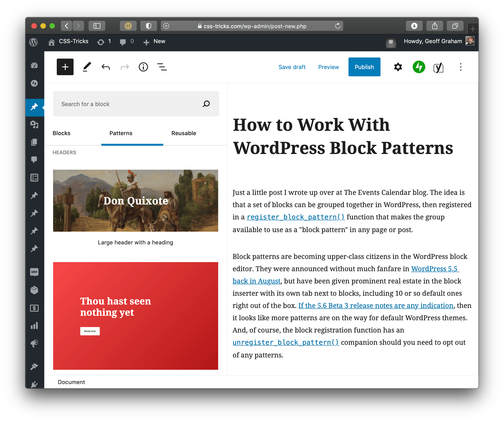Open the Marketing megaphone icon
The height and width of the screenshot is (422, 504).
[x=34, y=343]
